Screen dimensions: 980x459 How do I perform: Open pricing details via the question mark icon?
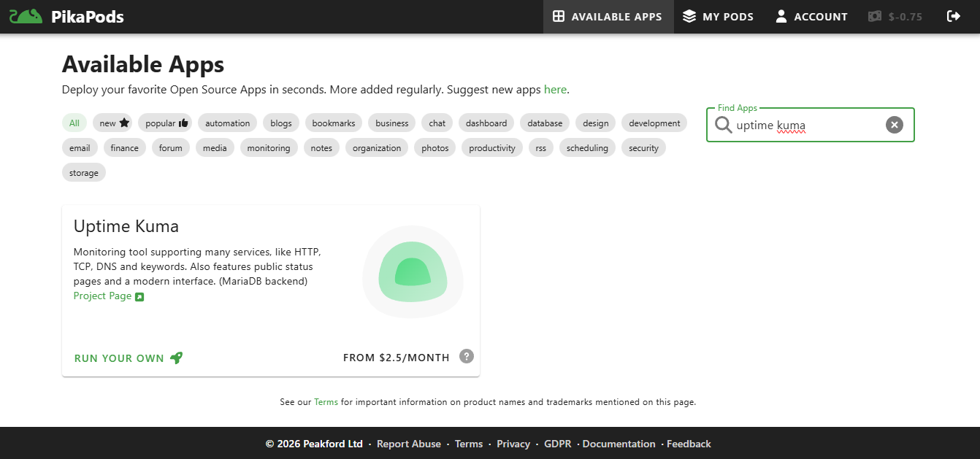(x=467, y=356)
